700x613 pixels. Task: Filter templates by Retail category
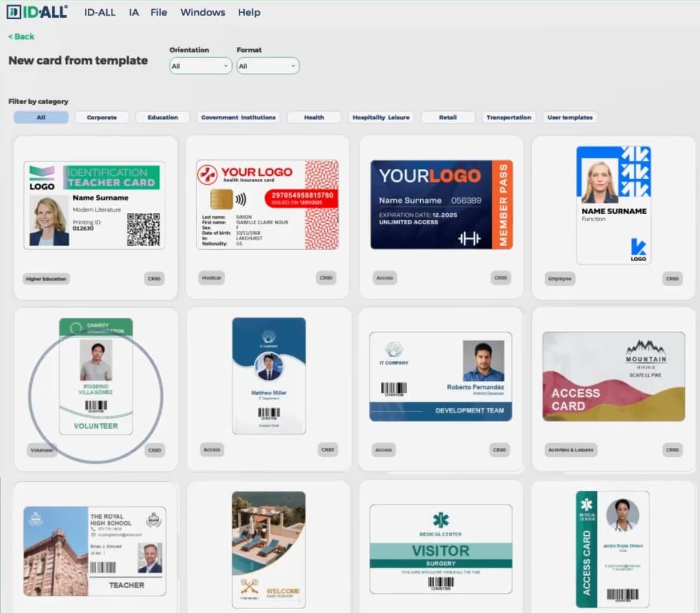[x=448, y=117]
